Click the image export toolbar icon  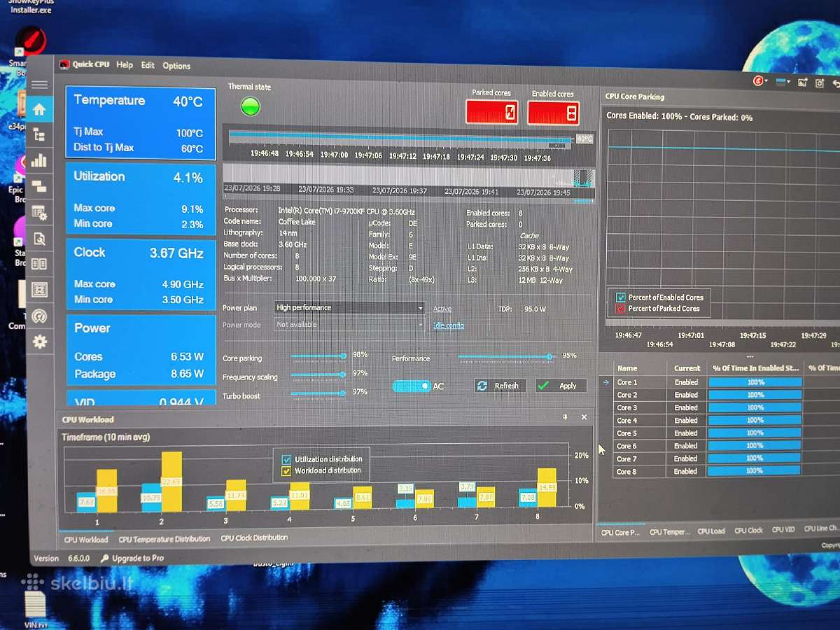[x=802, y=83]
